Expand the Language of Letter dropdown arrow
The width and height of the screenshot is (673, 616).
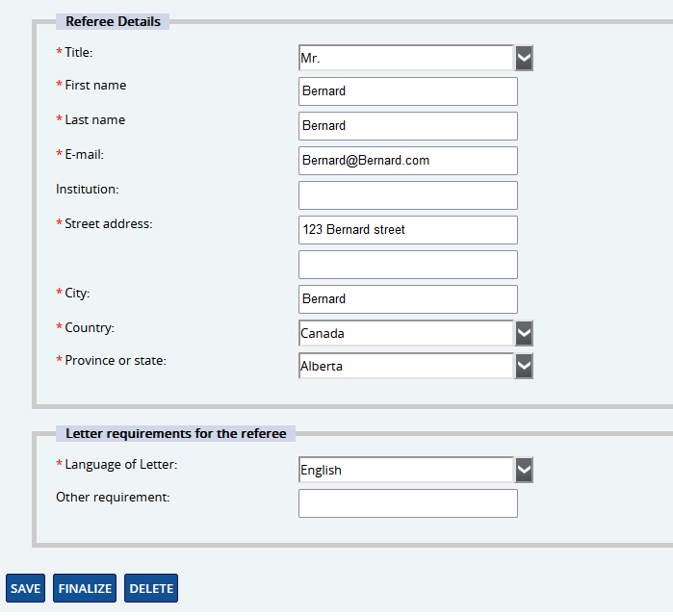tap(524, 470)
